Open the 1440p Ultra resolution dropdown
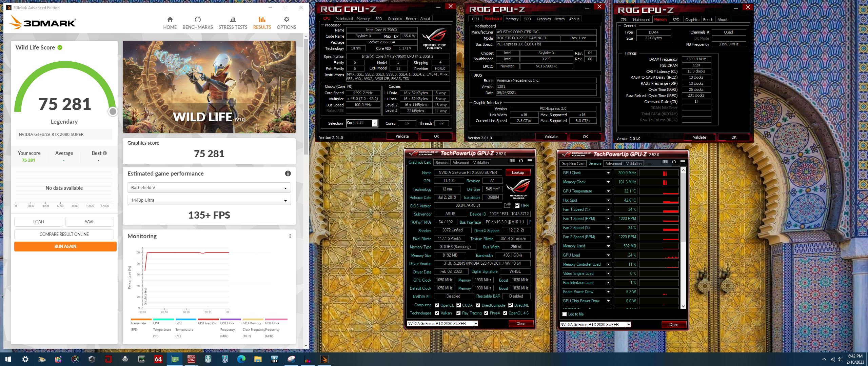 (x=209, y=200)
